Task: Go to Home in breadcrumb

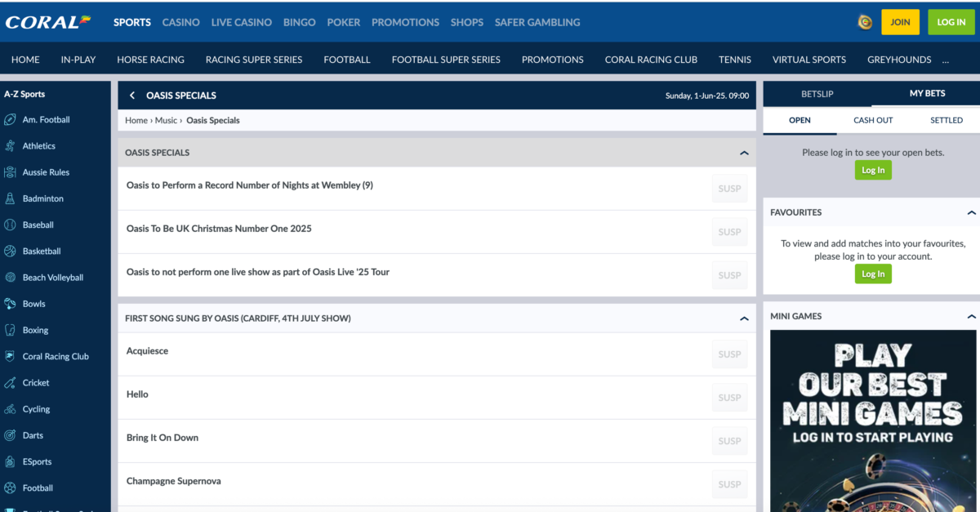Action: (136, 121)
